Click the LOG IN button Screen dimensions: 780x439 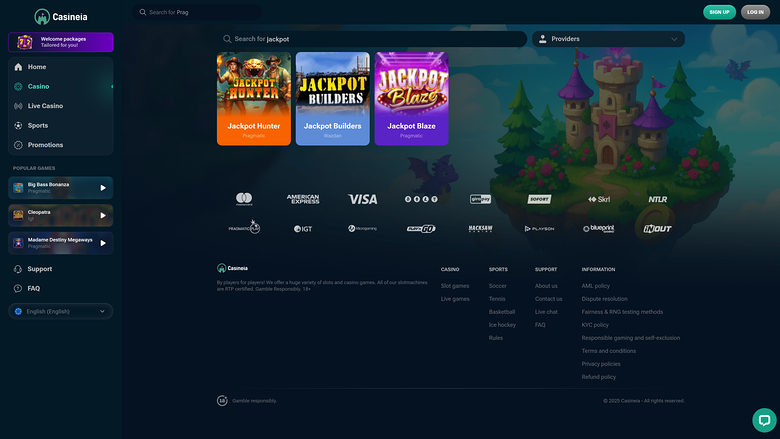(755, 12)
